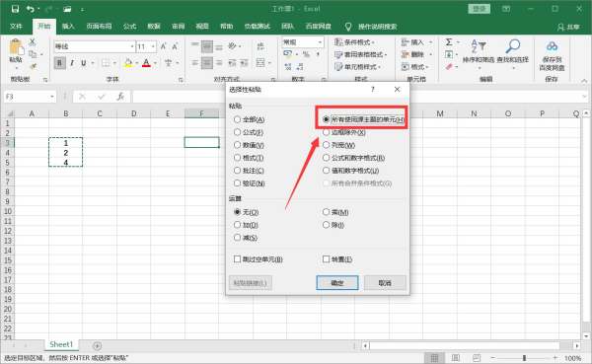Switch to the 插入 Insert tab

[68, 27]
